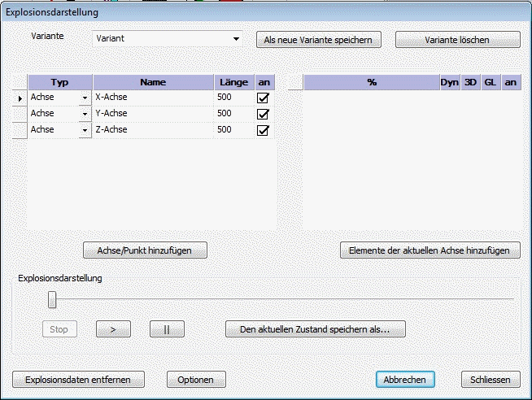Click the Dyn column header
The height and width of the screenshot is (400, 532).
pos(450,82)
